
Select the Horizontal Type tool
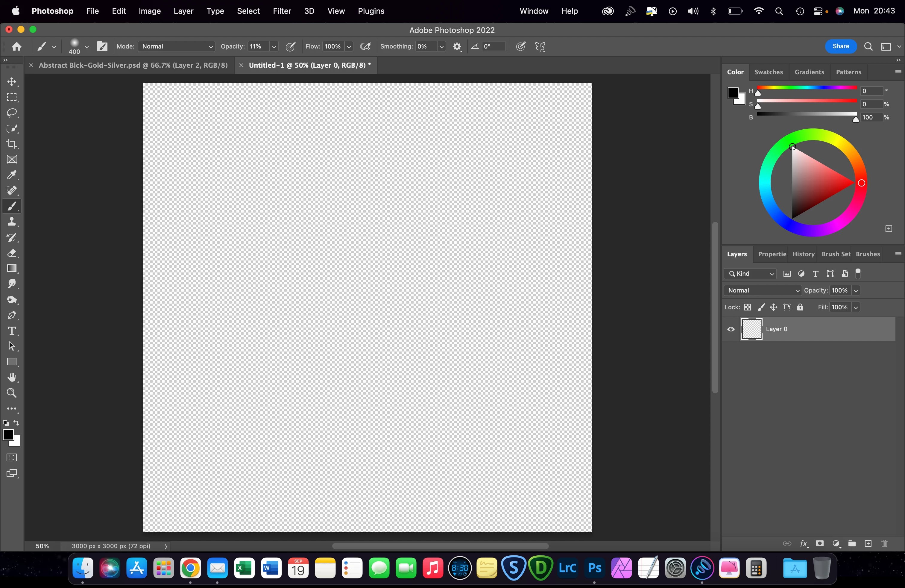coord(12,331)
